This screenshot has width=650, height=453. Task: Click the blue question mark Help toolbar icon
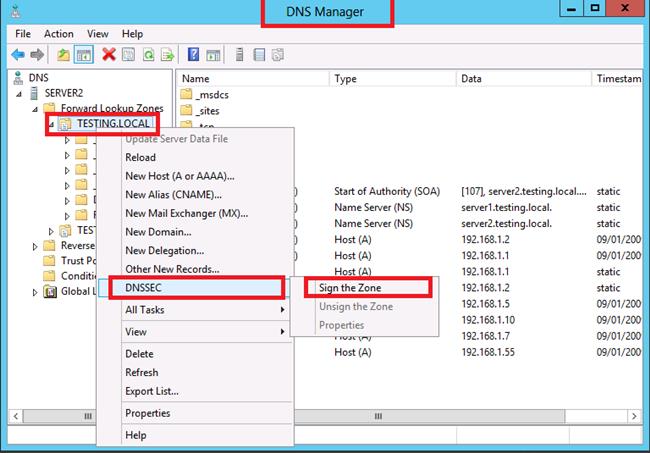[193, 54]
